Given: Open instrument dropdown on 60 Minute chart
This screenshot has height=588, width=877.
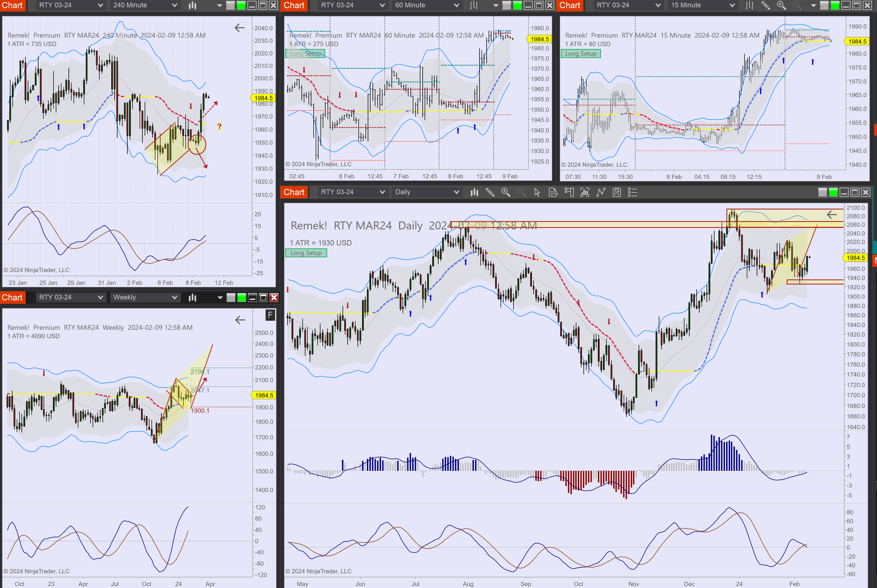Looking at the screenshot, I should pyautogui.click(x=353, y=5).
